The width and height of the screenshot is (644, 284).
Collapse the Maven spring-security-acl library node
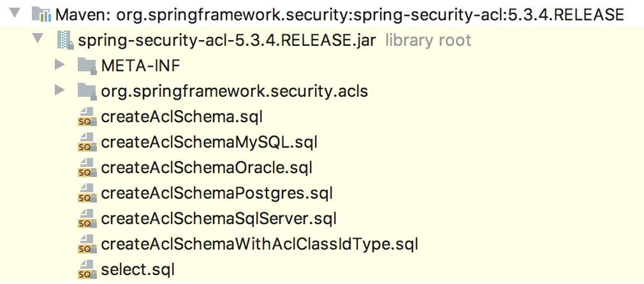tap(15, 13)
